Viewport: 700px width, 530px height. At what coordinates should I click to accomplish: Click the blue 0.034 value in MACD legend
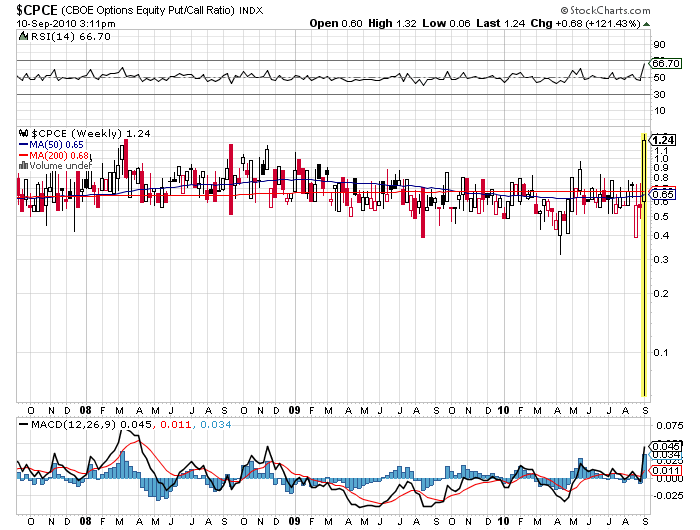(x=216, y=424)
